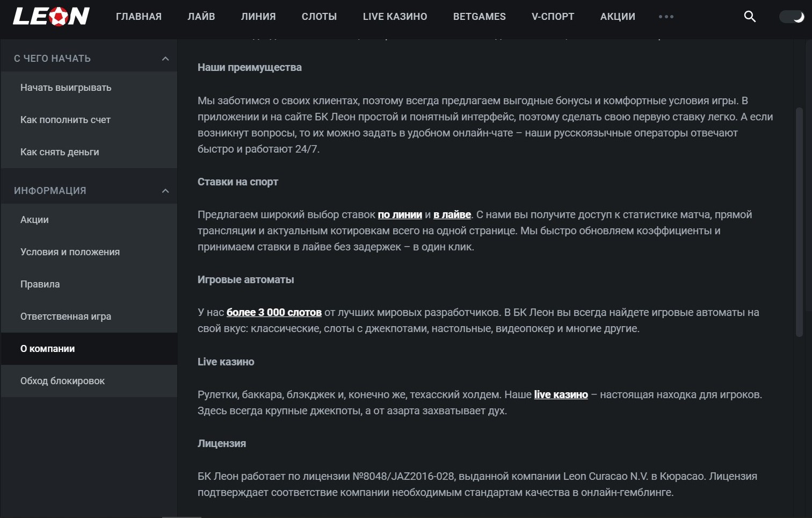Click the Live казино section heading

click(226, 362)
